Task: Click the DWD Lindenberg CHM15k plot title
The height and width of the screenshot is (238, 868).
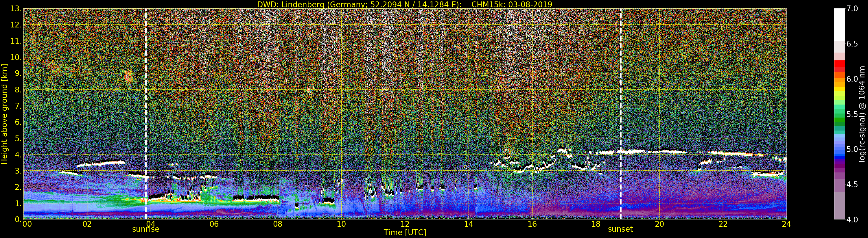Action: (x=405, y=4)
